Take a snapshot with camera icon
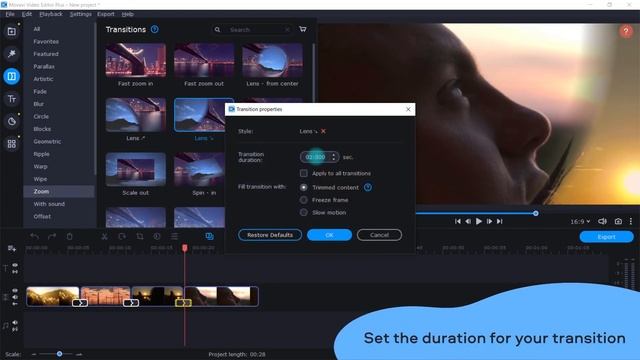Viewport: 640px width, 360px height. [x=618, y=221]
